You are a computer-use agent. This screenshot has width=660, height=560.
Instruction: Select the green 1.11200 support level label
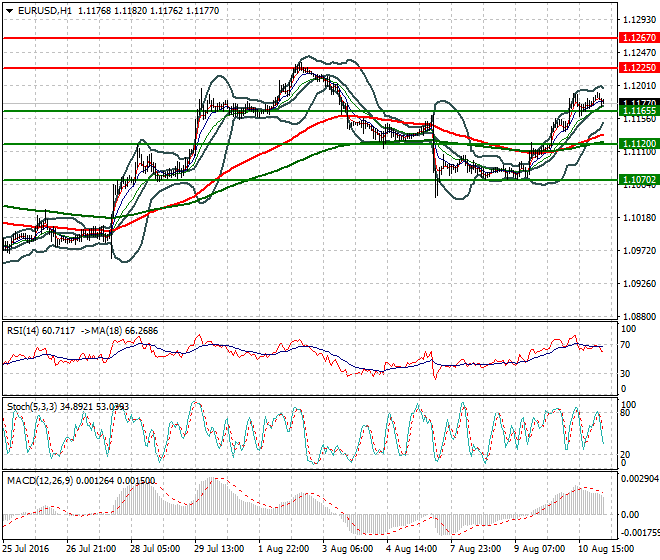click(x=639, y=144)
